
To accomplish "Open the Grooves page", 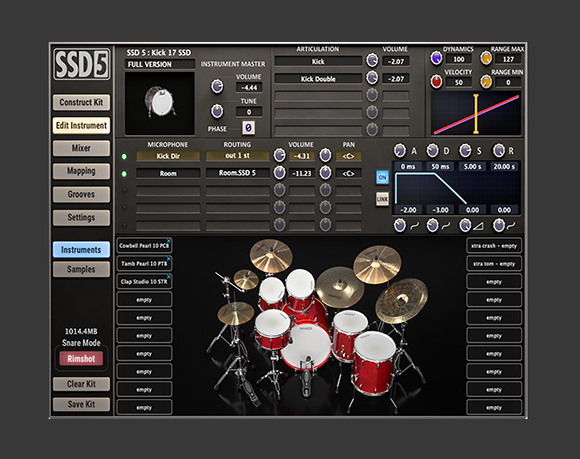I will pos(81,194).
